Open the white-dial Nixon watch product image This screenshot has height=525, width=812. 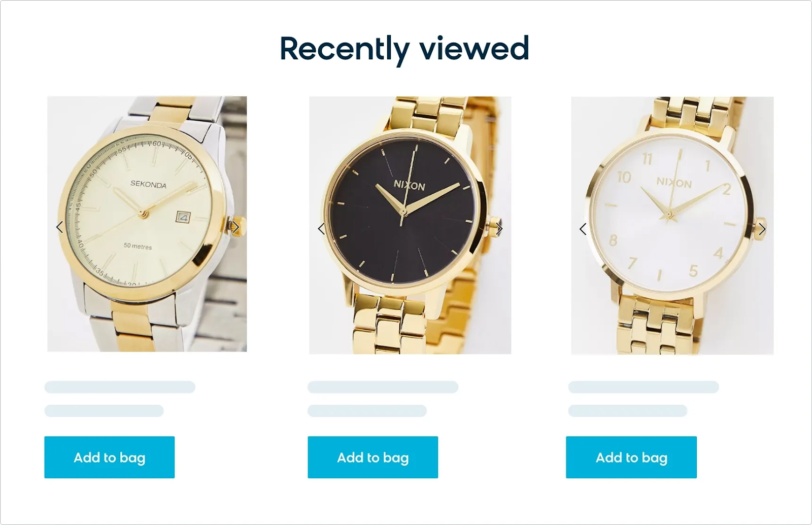click(x=672, y=226)
